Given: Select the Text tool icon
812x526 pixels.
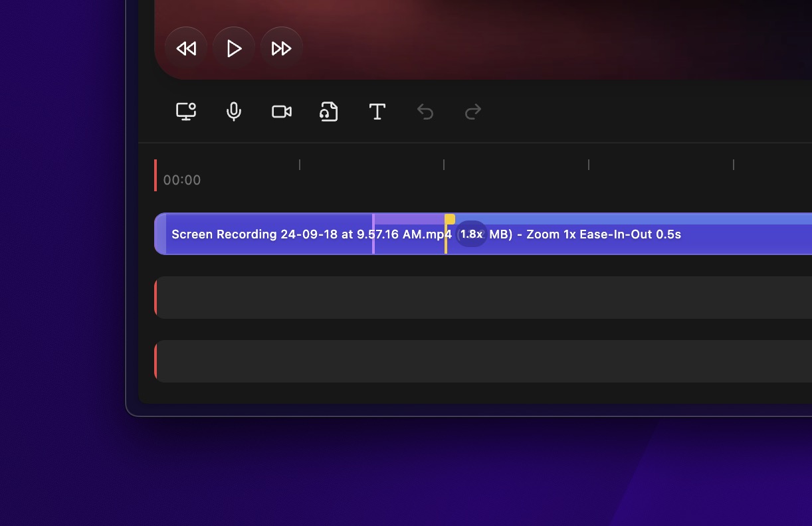Looking at the screenshot, I should (x=377, y=112).
